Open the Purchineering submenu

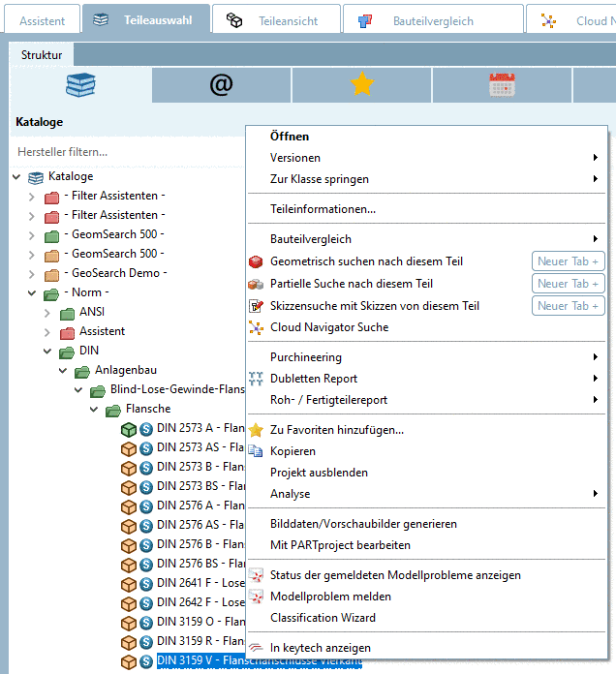tap(427, 357)
